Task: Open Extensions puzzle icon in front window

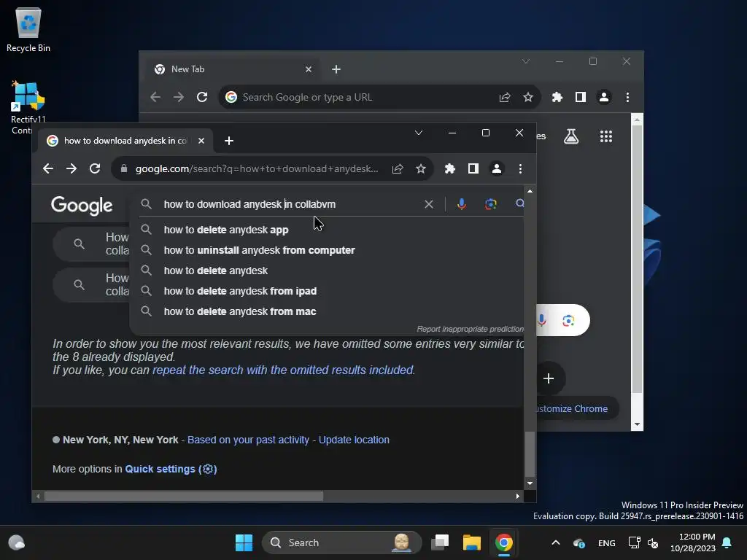Action: (449, 168)
